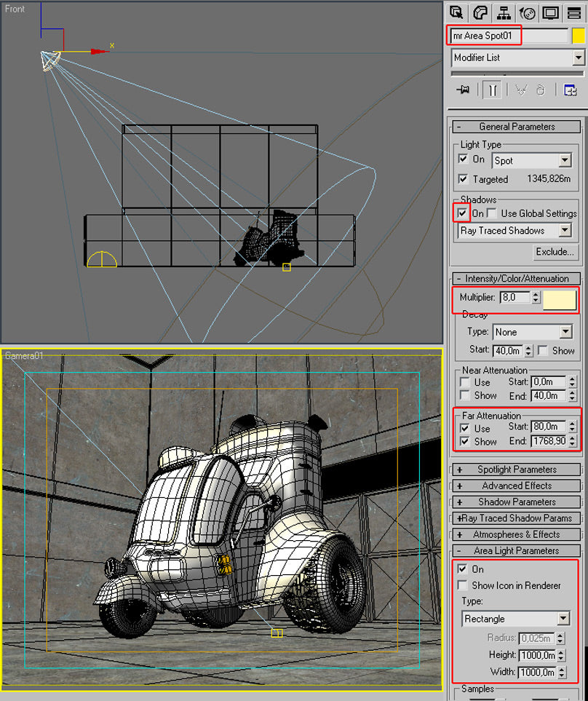This screenshot has height=701, width=588.
Task: Disable the Targeted light option
Action: 464,179
